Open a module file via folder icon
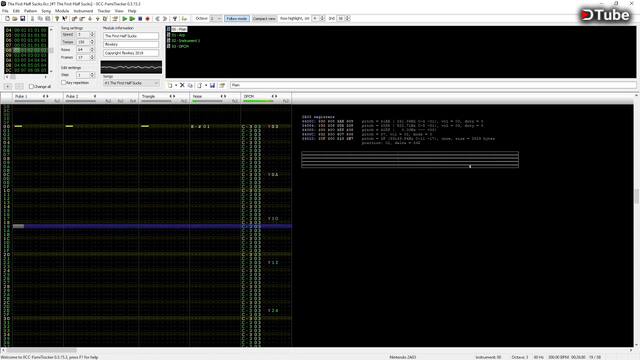Image resolution: width=640 pixels, height=360 pixels. [15, 19]
